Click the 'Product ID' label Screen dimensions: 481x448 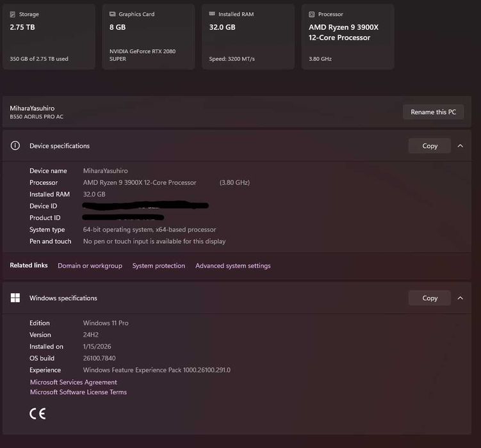[45, 218]
